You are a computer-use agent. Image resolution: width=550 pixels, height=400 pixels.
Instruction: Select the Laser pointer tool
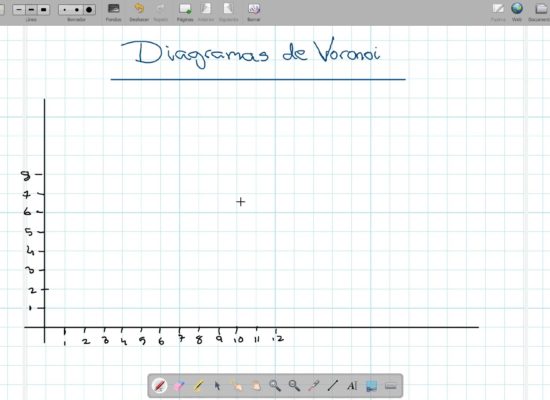[x=313, y=386]
